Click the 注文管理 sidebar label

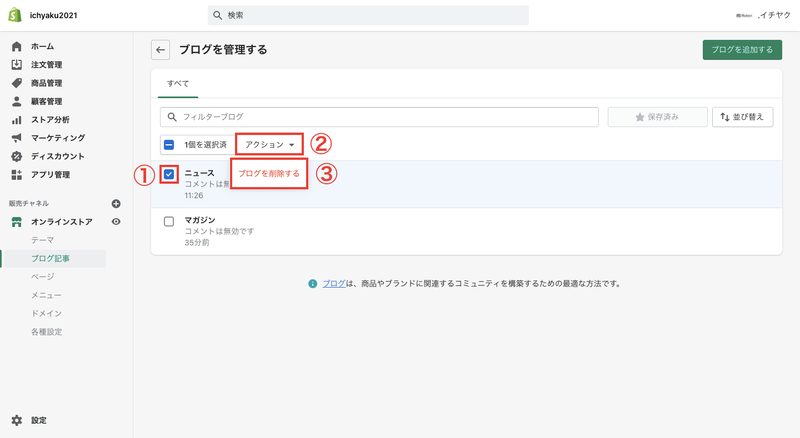click(x=46, y=65)
